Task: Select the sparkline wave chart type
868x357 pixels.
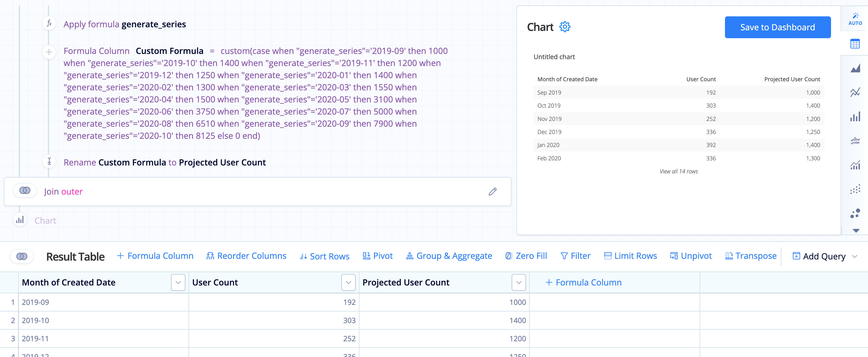Action: point(855,141)
